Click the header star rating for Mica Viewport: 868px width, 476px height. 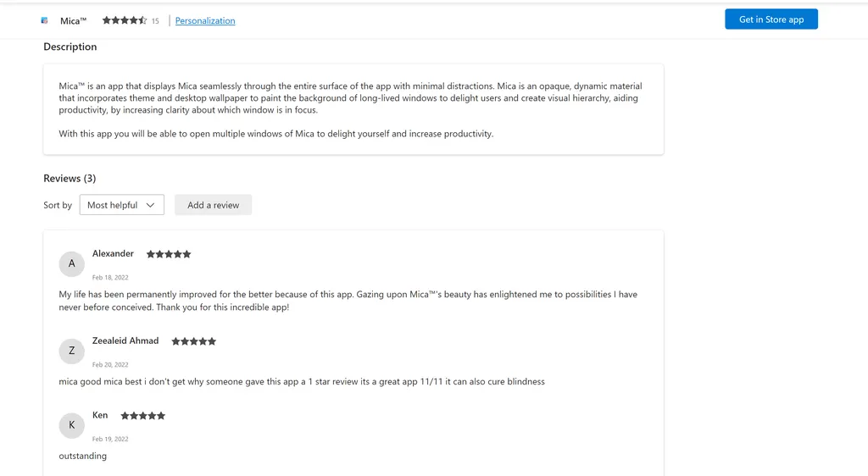coord(125,20)
